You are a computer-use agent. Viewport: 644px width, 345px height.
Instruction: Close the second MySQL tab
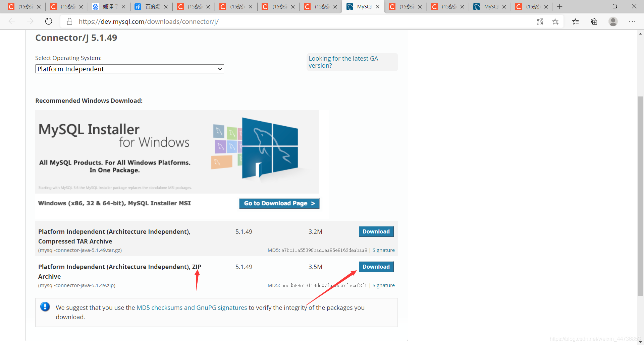click(x=504, y=7)
